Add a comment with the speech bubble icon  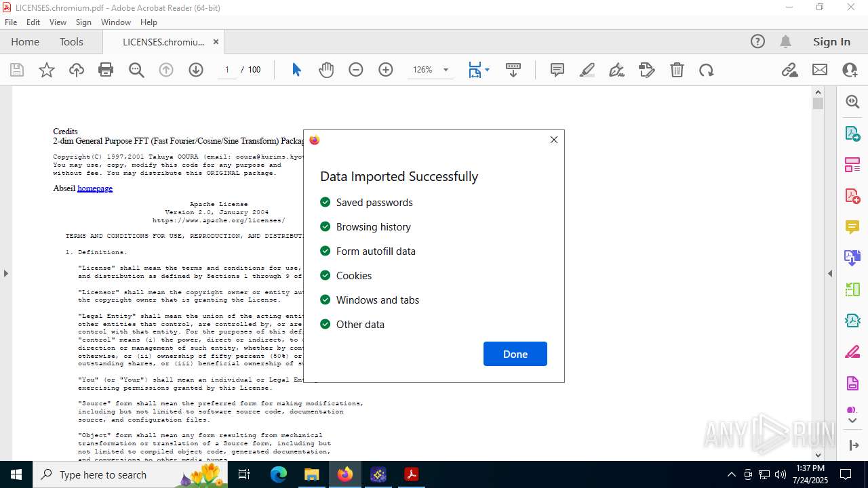pyautogui.click(x=557, y=70)
